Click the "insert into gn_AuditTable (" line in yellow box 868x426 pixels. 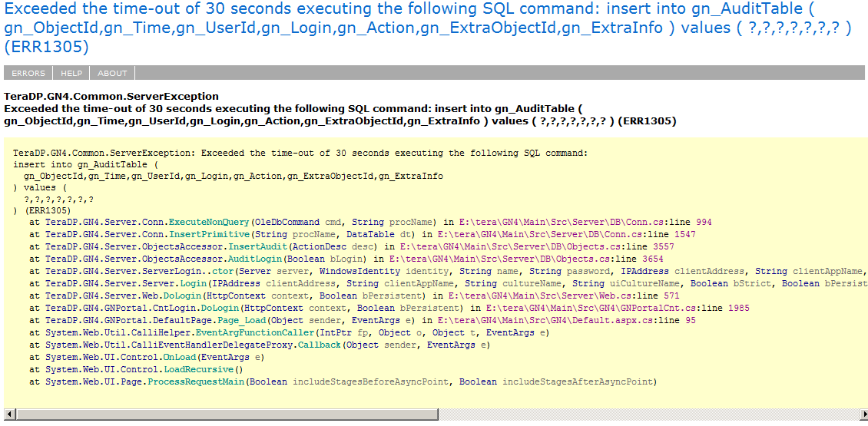click(x=86, y=164)
